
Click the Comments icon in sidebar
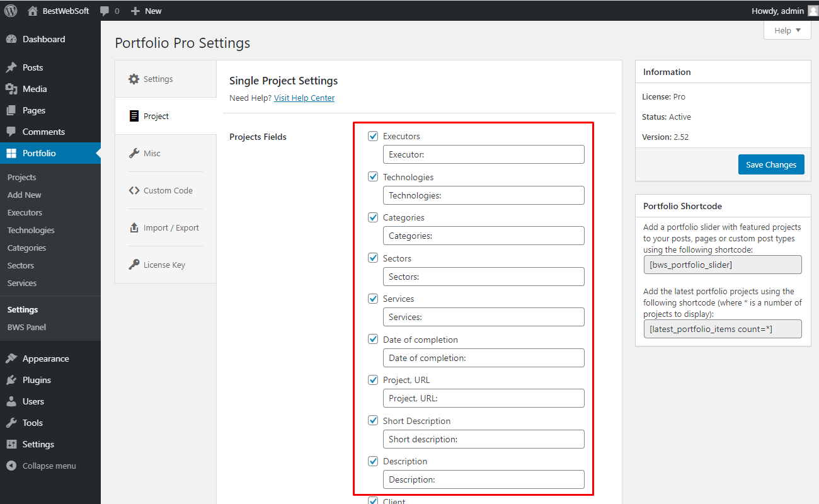11,132
